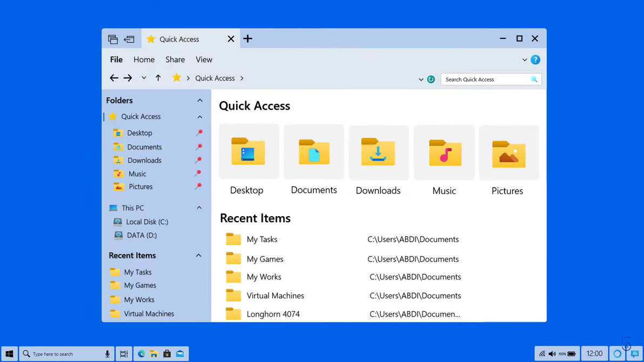Select Pictures in the sidebar
The height and width of the screenshot is (362, 644).
(140, 186)
